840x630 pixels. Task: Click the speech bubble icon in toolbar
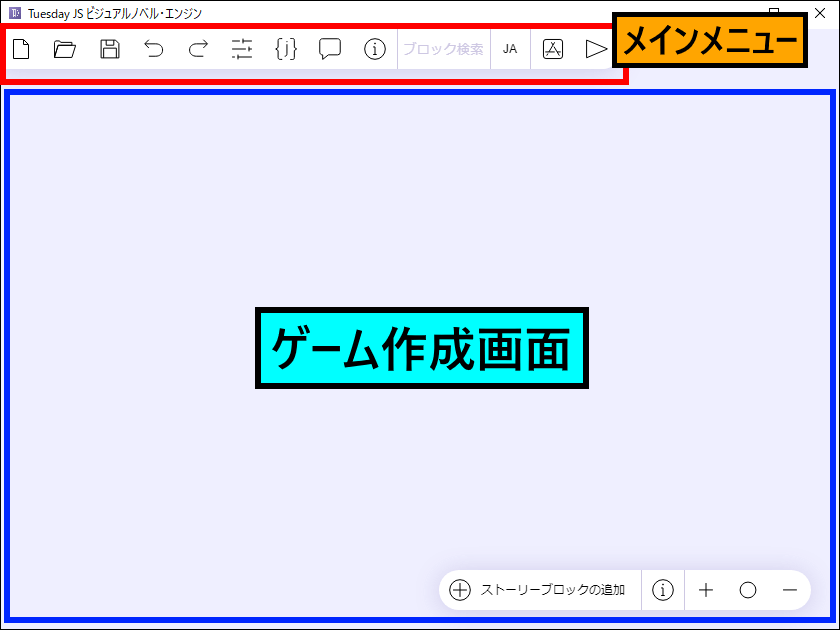coord(330,49)
